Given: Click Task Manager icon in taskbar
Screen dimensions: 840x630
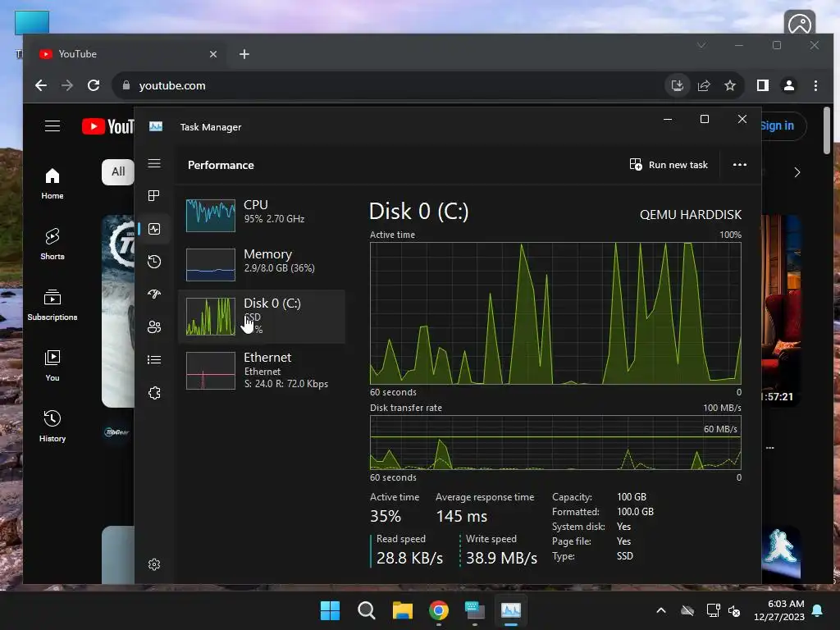Looking at the screenshot, I should tap(510, 610).
